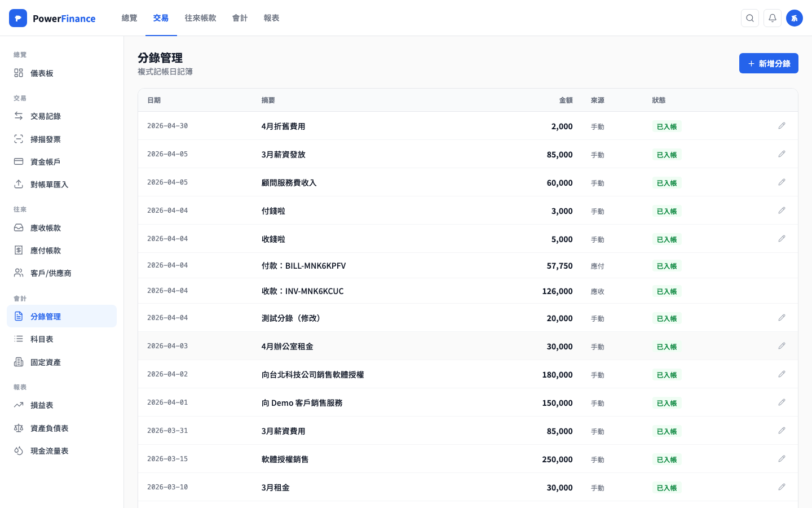
Task: Switch to the 報表 tab
Action: tap(272, 17)
